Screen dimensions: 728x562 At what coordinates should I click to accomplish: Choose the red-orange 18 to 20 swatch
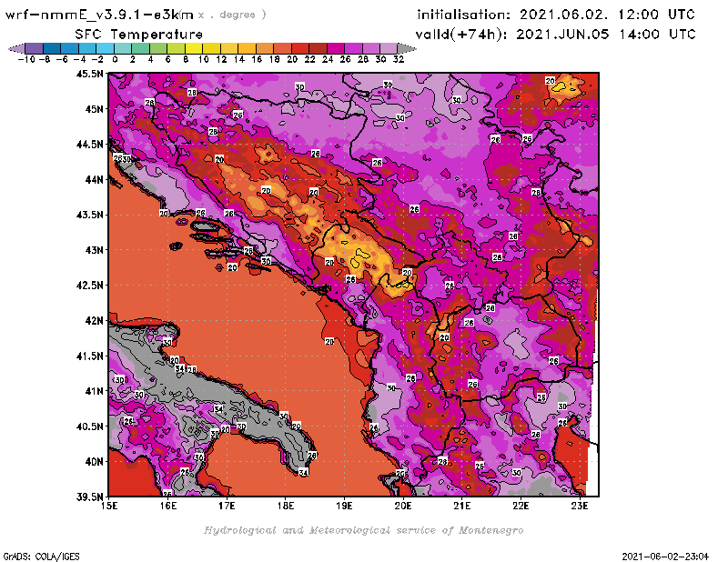click(282, 48)
